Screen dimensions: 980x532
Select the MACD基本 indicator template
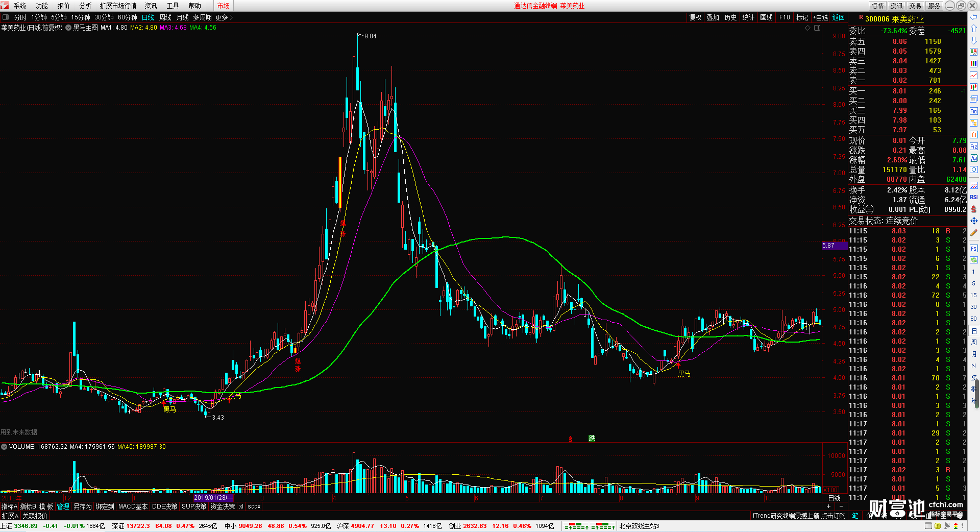coord(133,506)
